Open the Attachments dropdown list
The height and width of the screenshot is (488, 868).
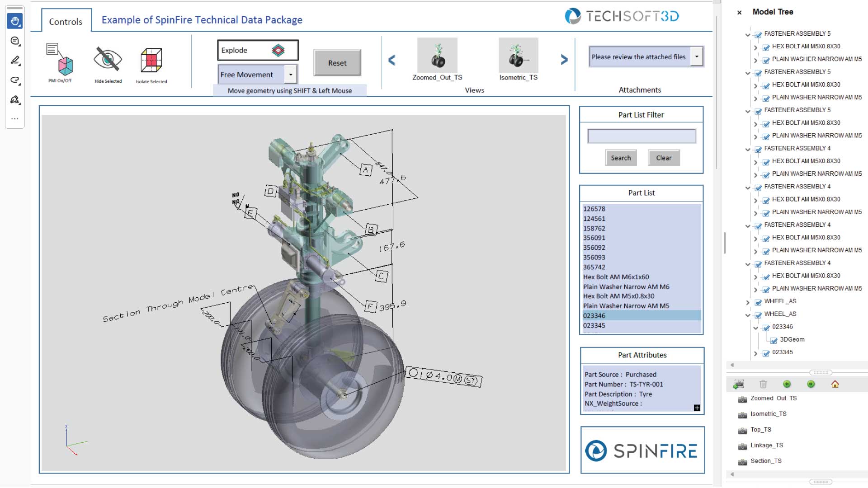pyautogui.click(x=698, y=56)
